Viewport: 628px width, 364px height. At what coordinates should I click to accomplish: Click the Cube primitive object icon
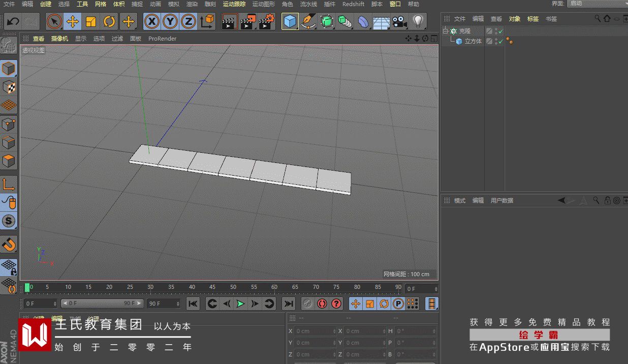tap(290, 21)
